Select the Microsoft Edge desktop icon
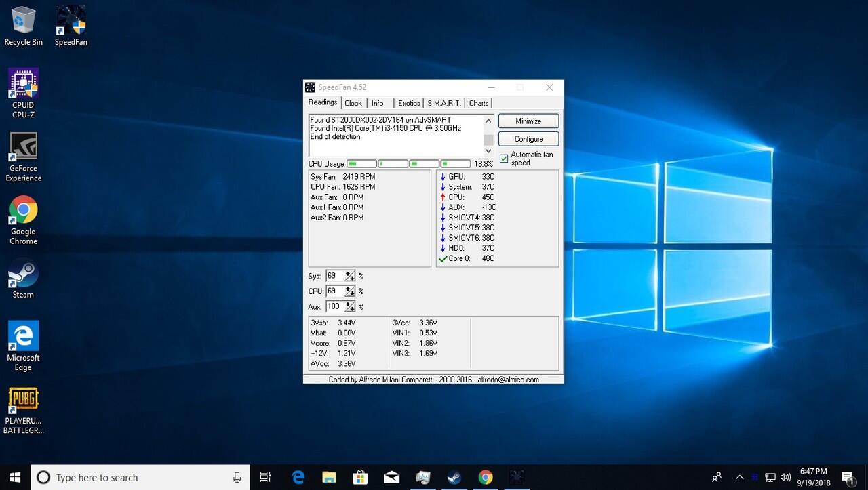The image size is (868, 490). point(23,346)
